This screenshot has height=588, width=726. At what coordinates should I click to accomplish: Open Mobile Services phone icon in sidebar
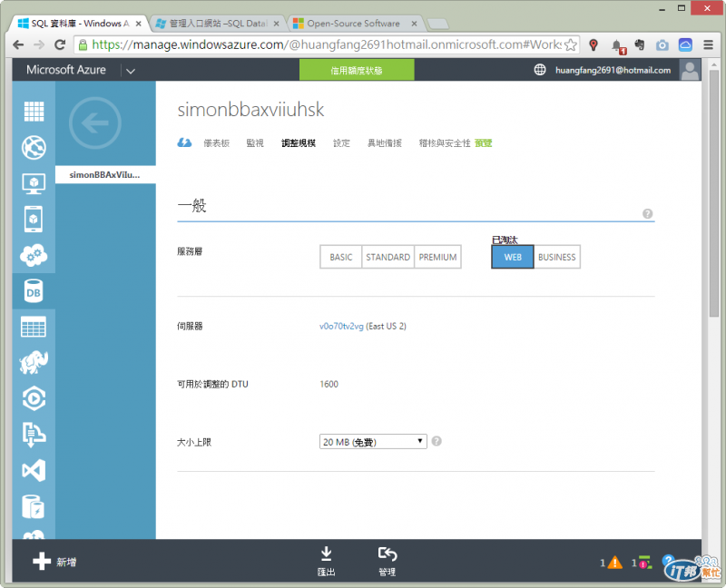pos(34,219)
